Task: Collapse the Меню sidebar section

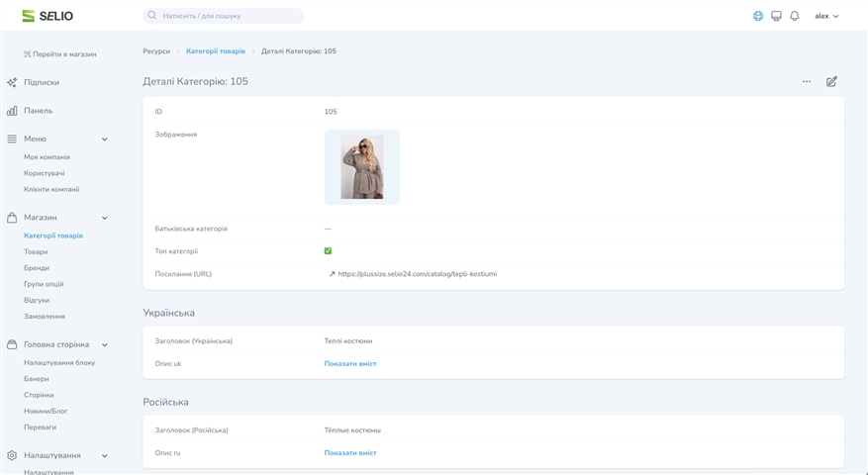Action: [x=105, y=140]
